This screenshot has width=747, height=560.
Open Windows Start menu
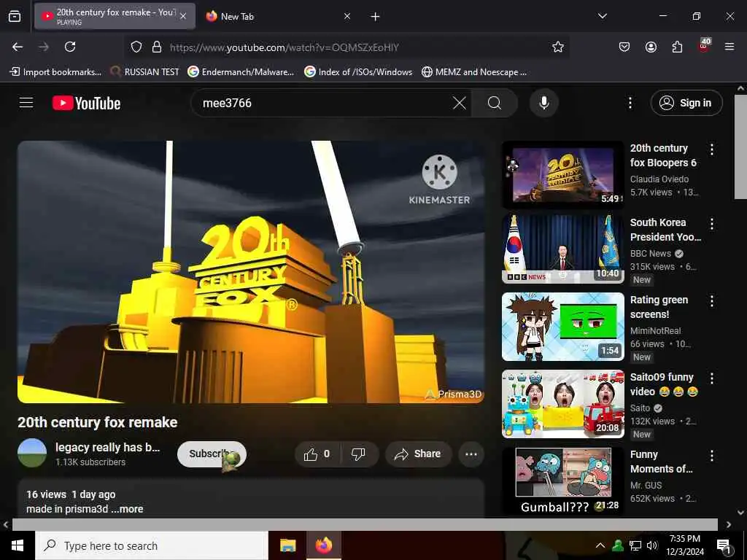[18, 545]
